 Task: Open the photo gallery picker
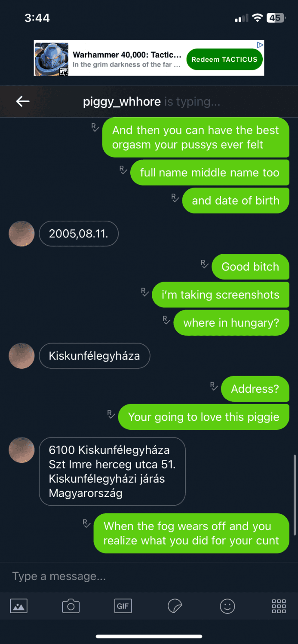18,606
